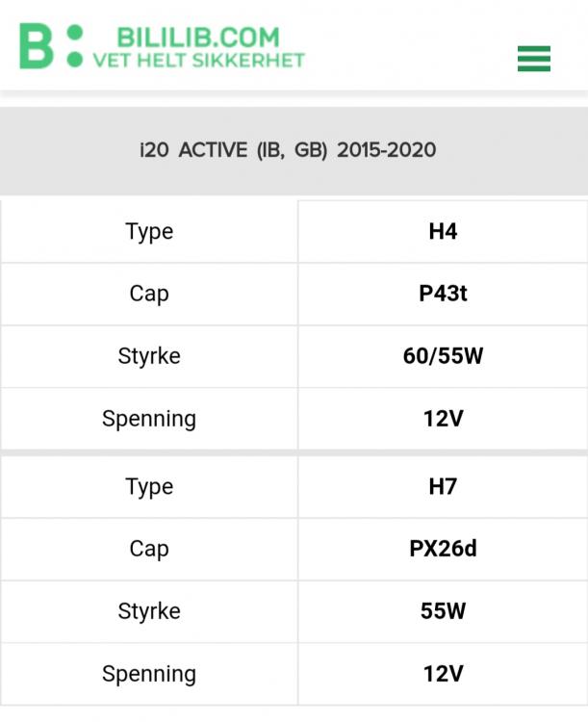Click the Spenning label in the H4 table
Image resolution: width=588 pixels, height=722 pixels.
coord(149,419)
